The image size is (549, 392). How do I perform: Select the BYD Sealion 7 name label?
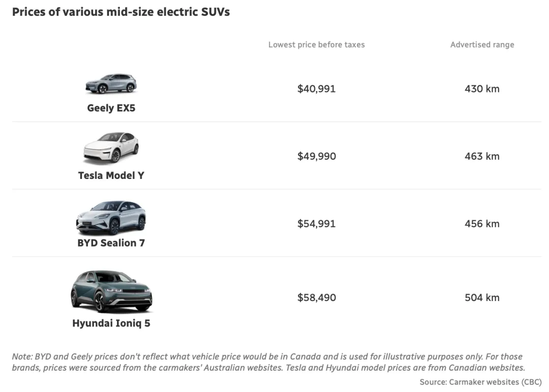[x=111, y=243]
